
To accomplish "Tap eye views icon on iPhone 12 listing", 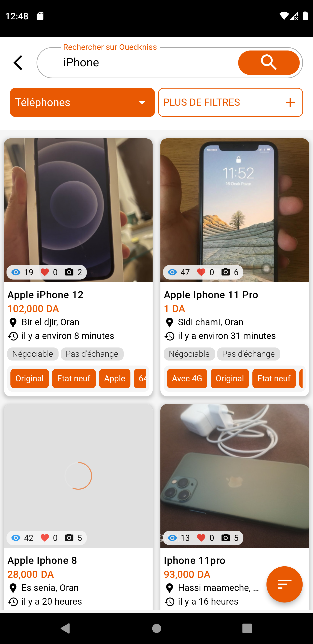I will pyautogui.click(x=16, y=272).
